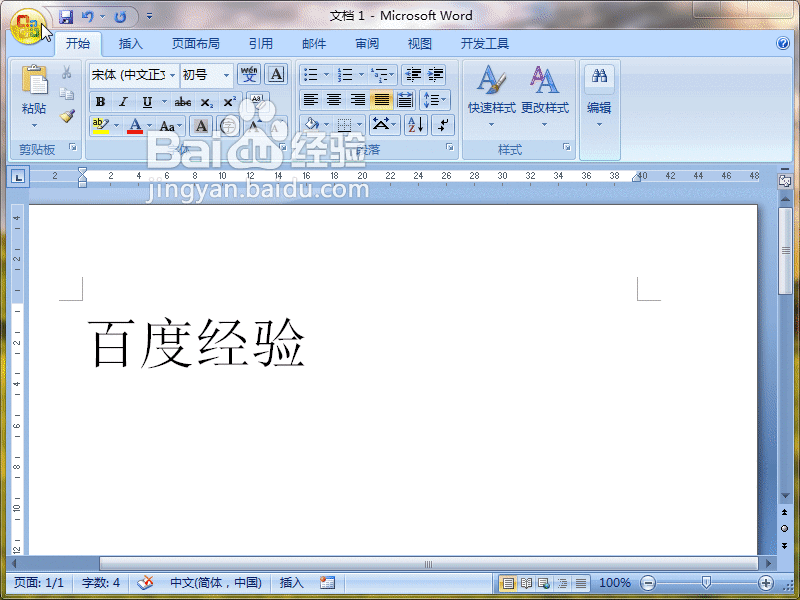
Task: Switch to the 插入 tab
Action: point(131,44)
